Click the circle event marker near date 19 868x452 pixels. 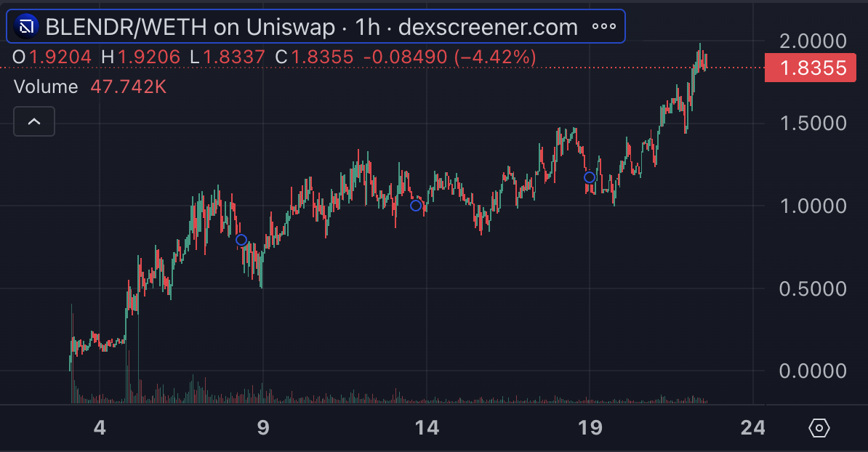click(590, 177)
